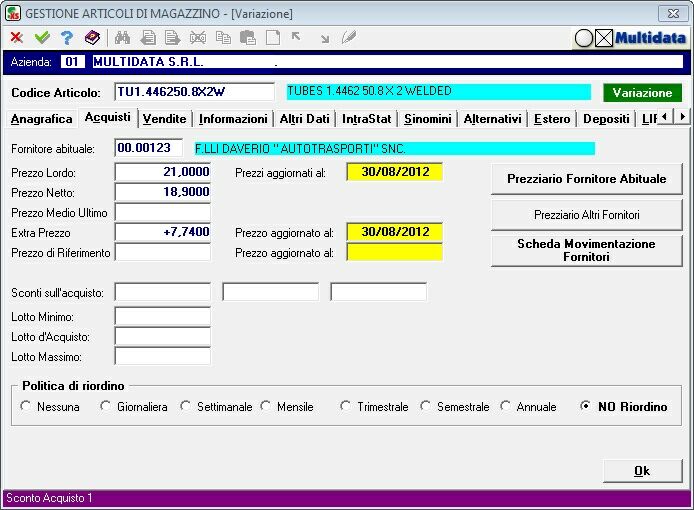The image size is (694, 510).
Task: Open the Altri Dati tab
Action: point(305,119)
